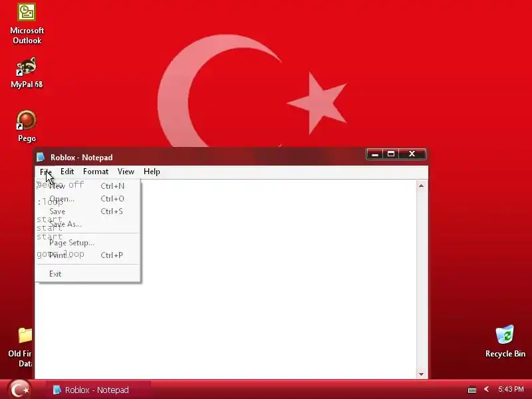Click the on-screen keyboard tray icon
The height and width of the screenshot is (399, 532).
[x=472, y=390]
